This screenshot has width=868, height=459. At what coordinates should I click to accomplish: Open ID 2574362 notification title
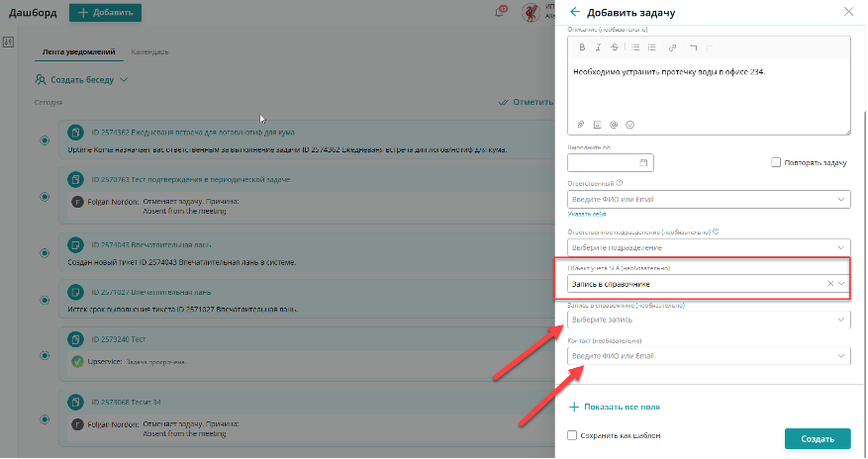(x=193, y=133)
